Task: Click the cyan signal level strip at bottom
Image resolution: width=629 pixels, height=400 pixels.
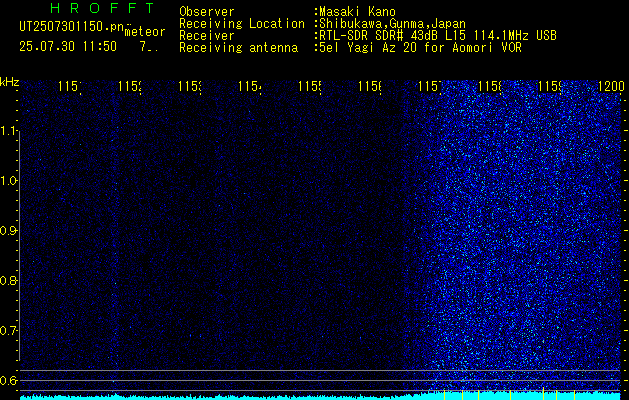Action: pyautogui.click(x=321, y=396)
